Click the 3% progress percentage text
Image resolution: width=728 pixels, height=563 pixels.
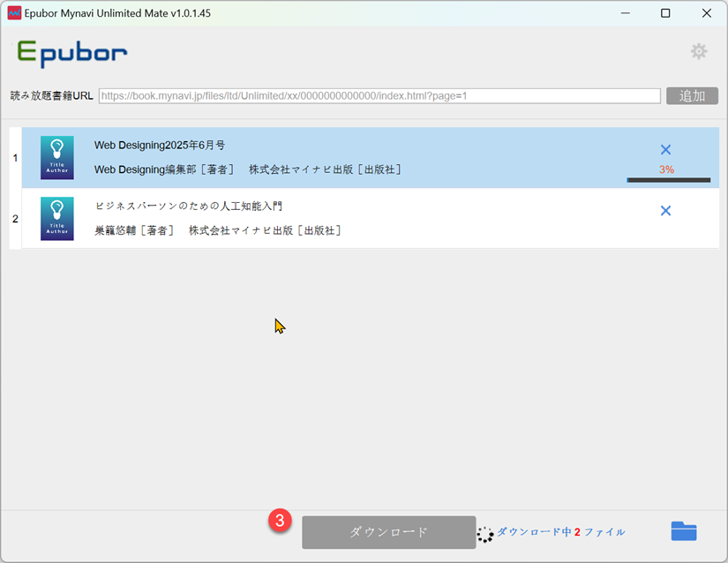coord(666,169)
